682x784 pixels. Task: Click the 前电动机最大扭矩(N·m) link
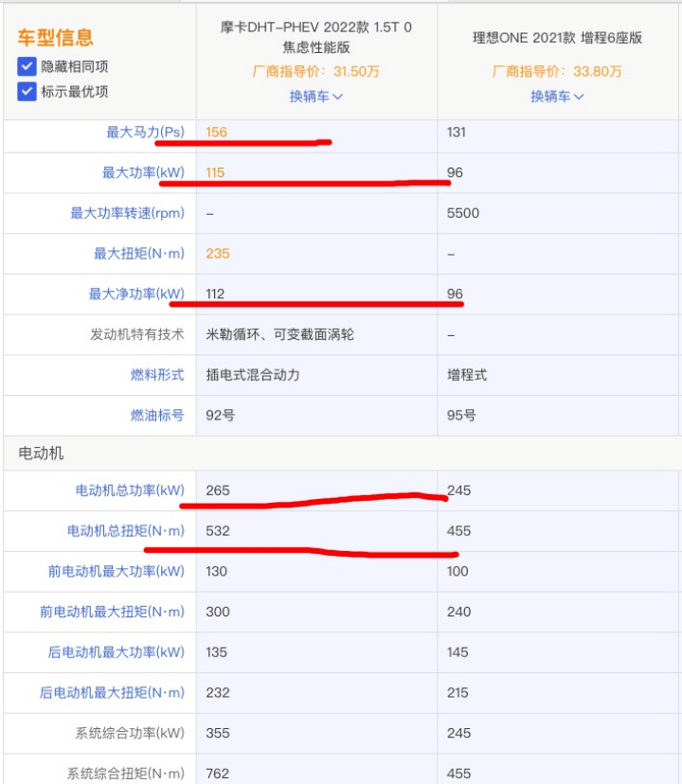[112, 612]
